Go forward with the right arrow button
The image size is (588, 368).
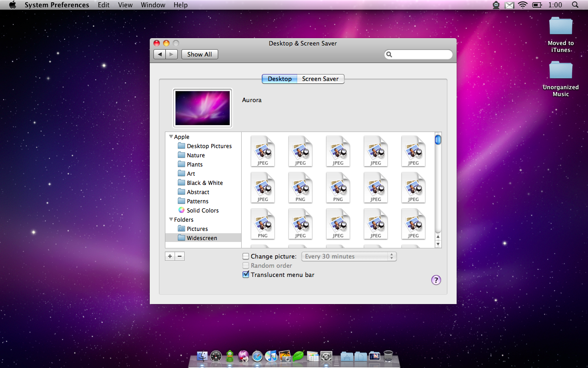coord(171,54)
